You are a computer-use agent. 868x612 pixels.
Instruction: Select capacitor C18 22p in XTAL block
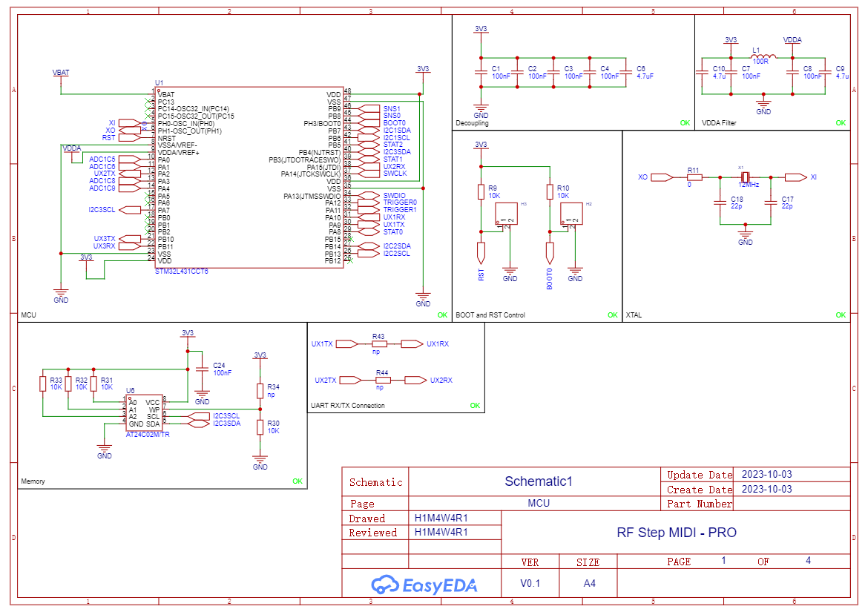(x=720, y=203)
